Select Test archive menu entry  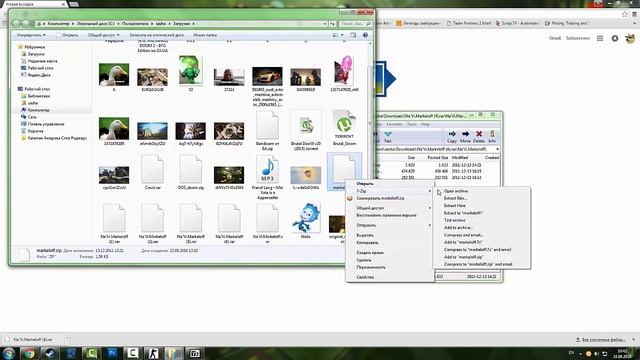click(454, 220)
